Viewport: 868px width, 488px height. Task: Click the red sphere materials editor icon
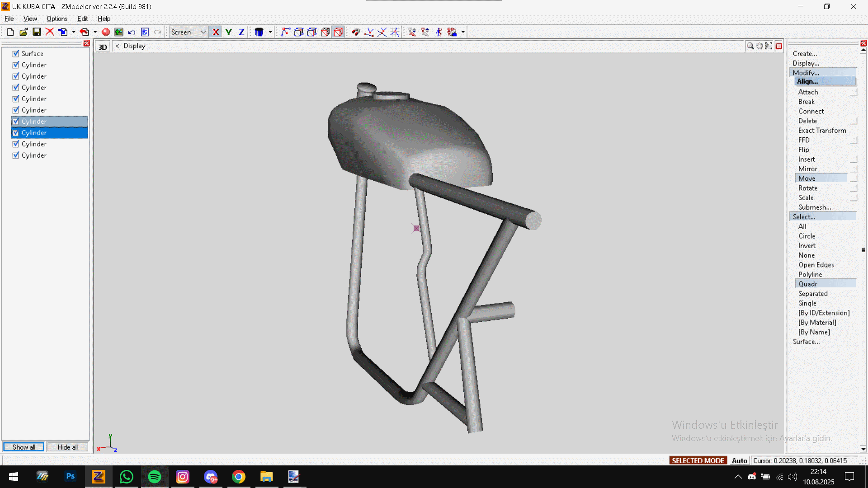pos(106,32)
